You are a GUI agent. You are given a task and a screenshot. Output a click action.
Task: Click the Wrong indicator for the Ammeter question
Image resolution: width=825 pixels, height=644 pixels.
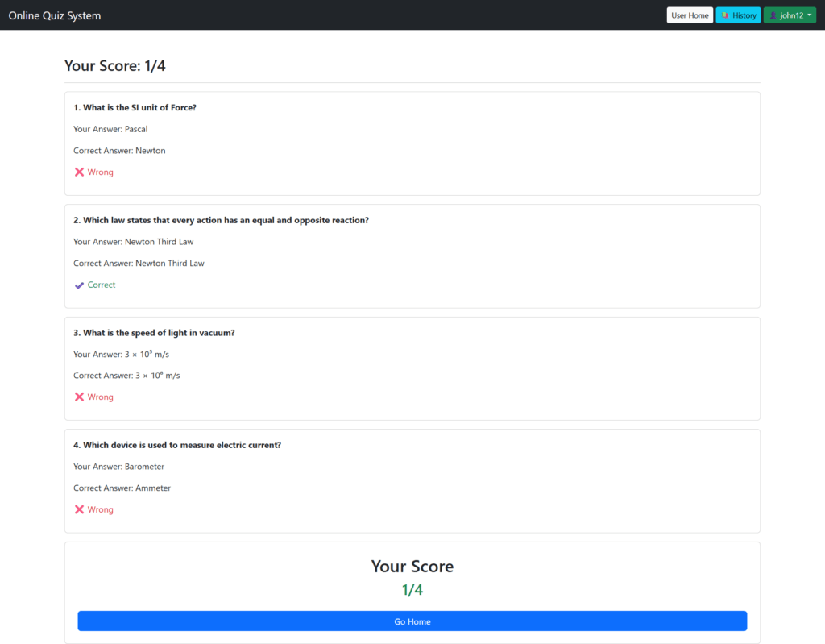click(x=93, y=509)
